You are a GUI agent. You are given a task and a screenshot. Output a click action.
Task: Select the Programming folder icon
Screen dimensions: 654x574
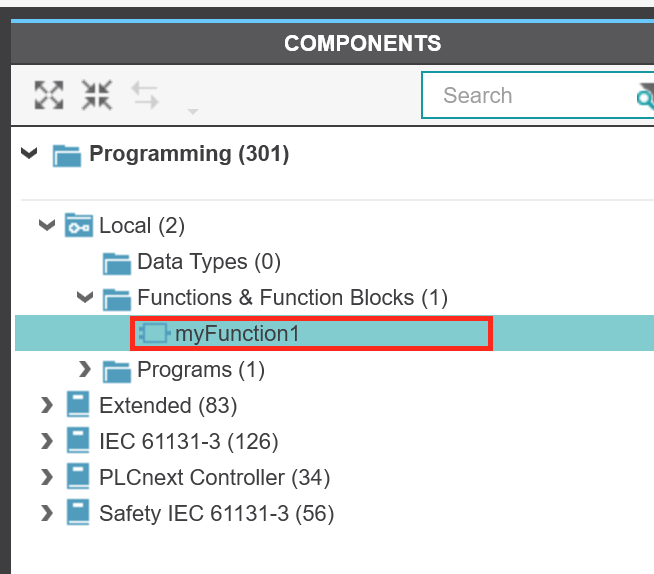click(67, 156)
